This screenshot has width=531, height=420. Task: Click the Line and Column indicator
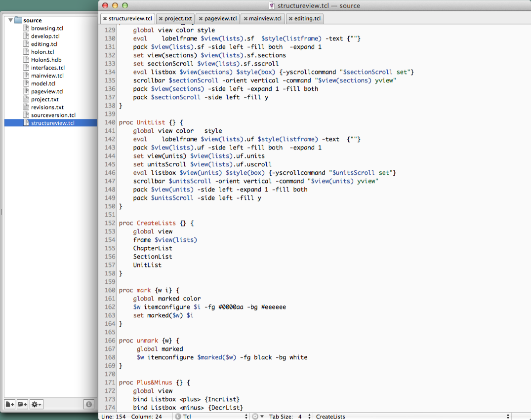click(x=132, y=417)
